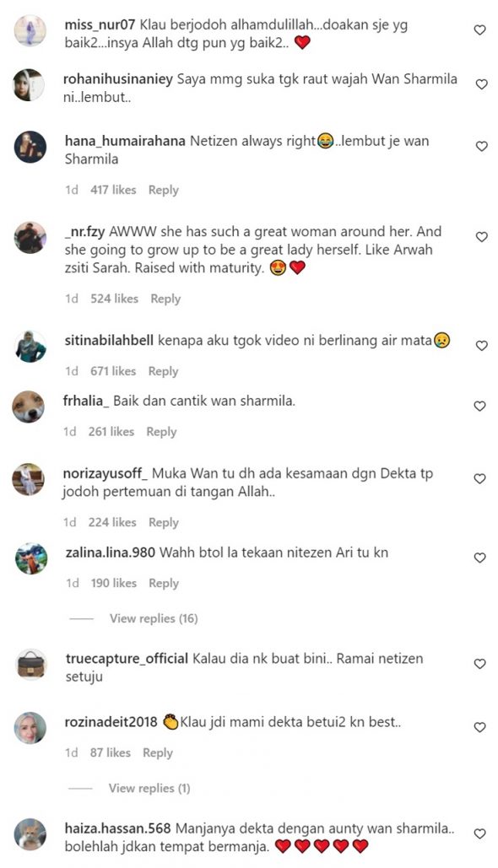Image resolution: width=498 pixels, height=868 pixels.
Task: Open frhalia_ dog profile picture
Action: 29,407
